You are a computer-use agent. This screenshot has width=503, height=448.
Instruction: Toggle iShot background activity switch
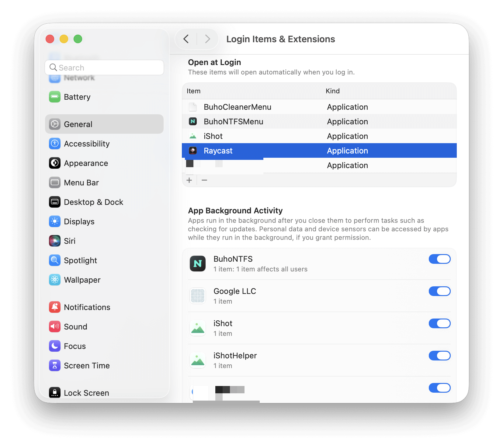(x=439, y=323)
